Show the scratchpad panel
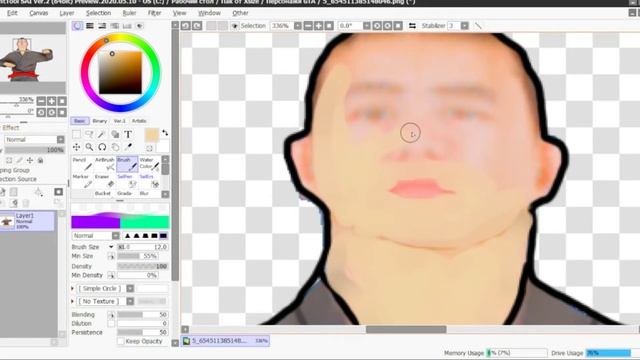 click(140, 26)
